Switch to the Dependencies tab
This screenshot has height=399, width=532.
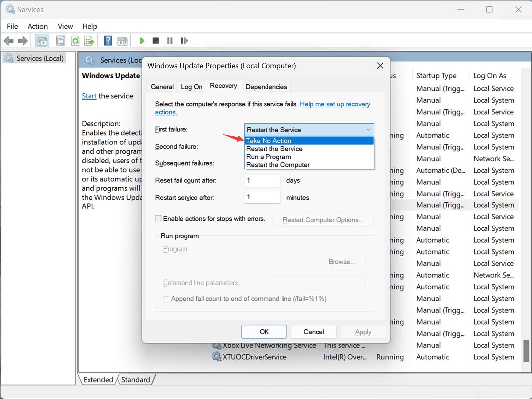coord(266,87)
